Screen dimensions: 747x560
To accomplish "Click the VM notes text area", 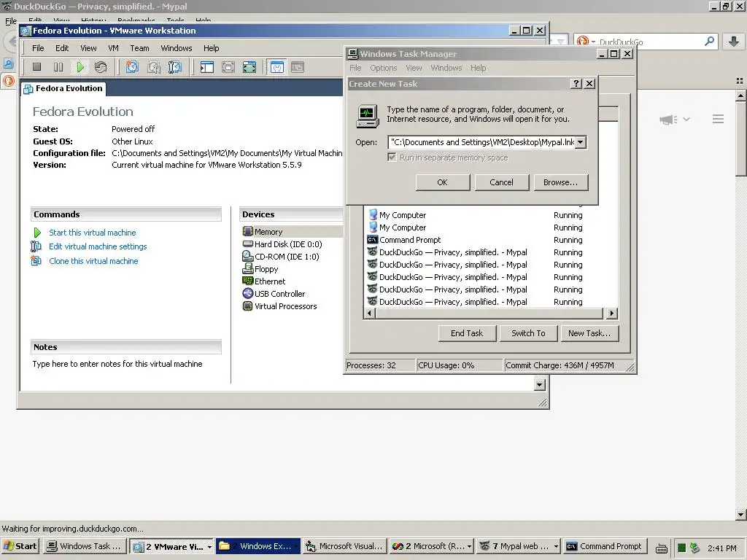I will pyautogui.click(x=117, y=364).
